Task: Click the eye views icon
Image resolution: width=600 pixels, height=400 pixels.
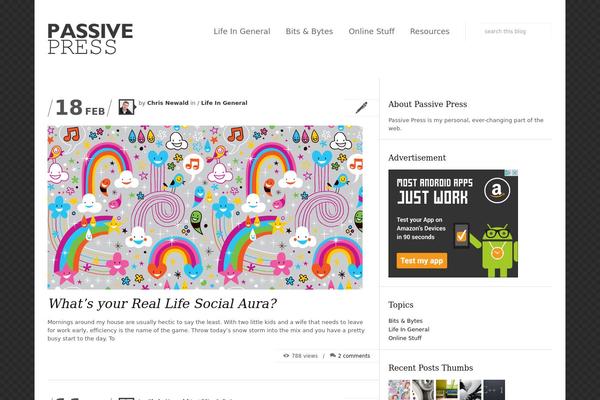Action: click(286, 356)
